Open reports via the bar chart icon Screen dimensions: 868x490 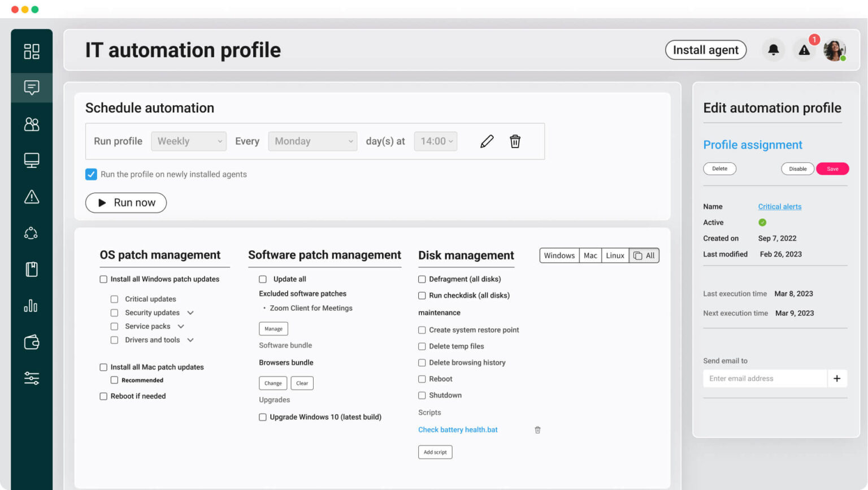coord(32,305)
